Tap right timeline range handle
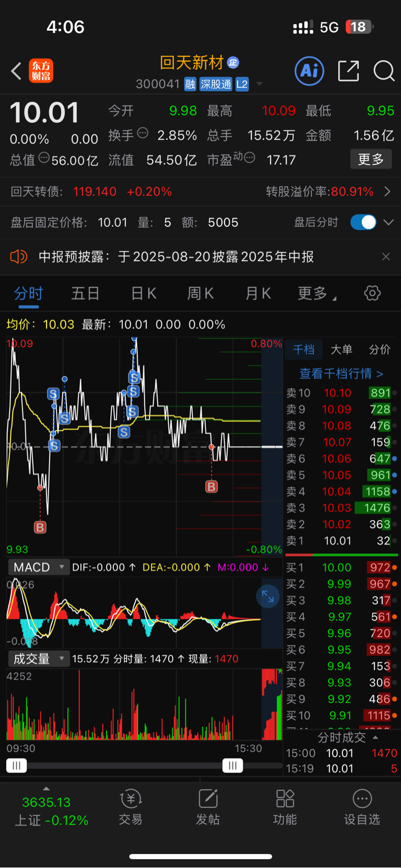Screen dimensions: 401x868 (x=232, y=766)
